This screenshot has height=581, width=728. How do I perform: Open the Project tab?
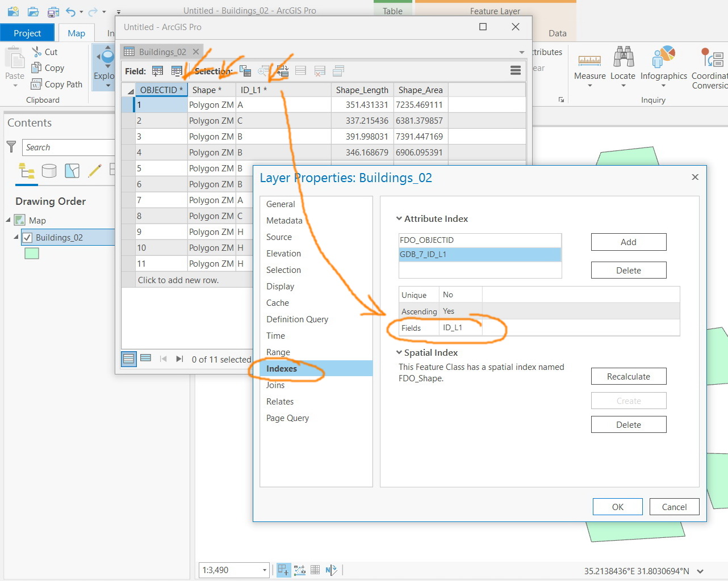pyautogui.click(x=27, y=33)
